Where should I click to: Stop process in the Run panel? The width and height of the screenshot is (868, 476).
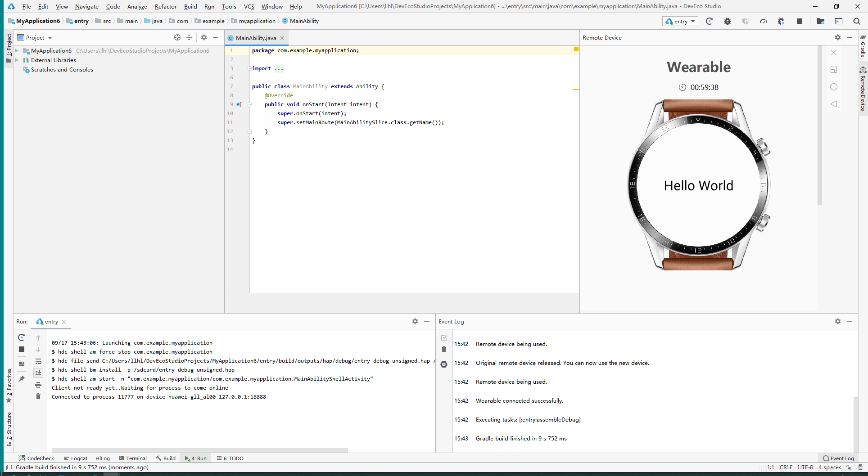click(x=21, y=349)
